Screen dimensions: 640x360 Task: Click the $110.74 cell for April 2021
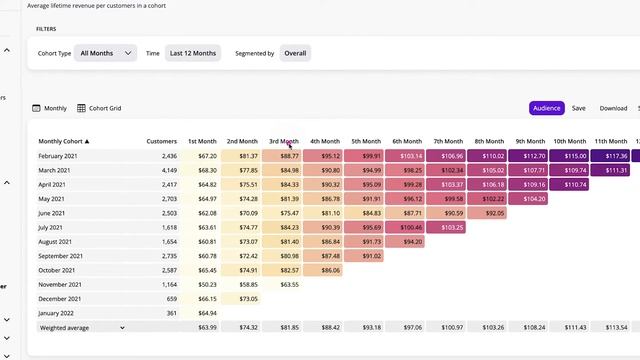point(569,184)
